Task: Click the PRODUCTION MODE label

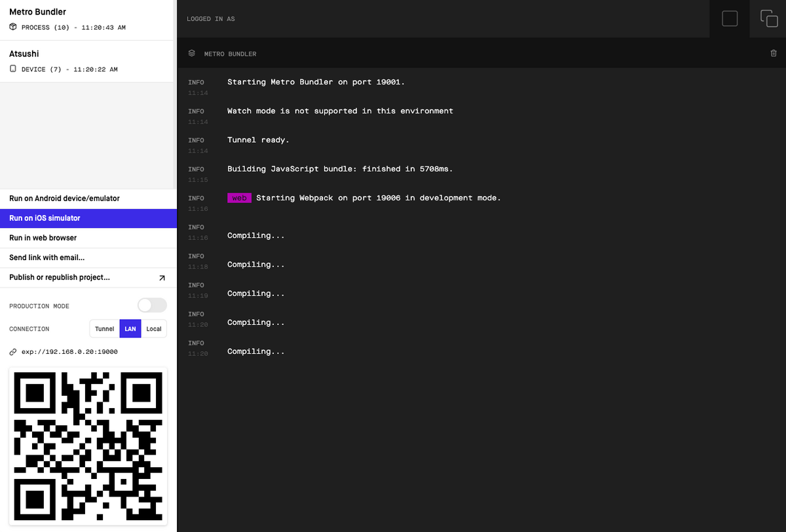Action: 39,306
